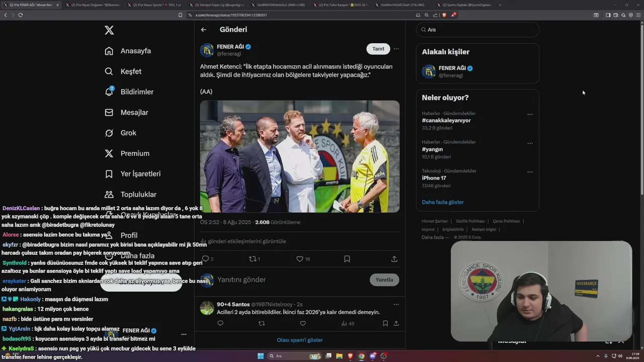Open #yangın trend more options
This screenshot has width=644, height=362.
click(x=530, y=143)
